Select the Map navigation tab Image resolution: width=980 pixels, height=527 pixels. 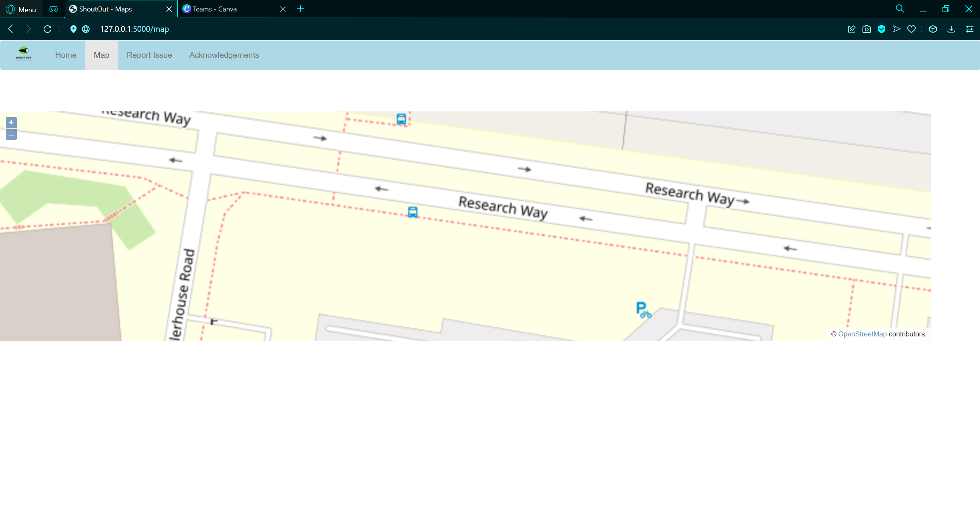101,55
